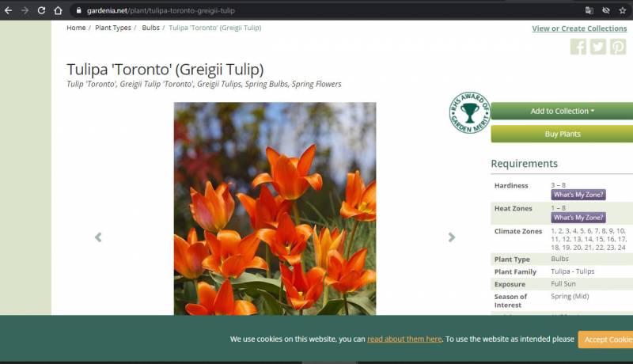This screenshot has height=364, width=633.
Task: Share on Facebook icon
Action: click(x=578, y=47)
